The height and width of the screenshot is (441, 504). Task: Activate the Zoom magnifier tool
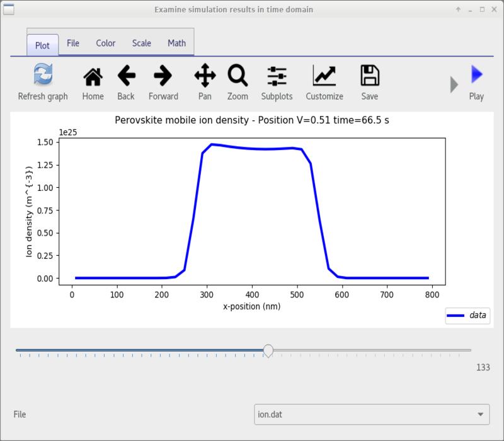238,76
